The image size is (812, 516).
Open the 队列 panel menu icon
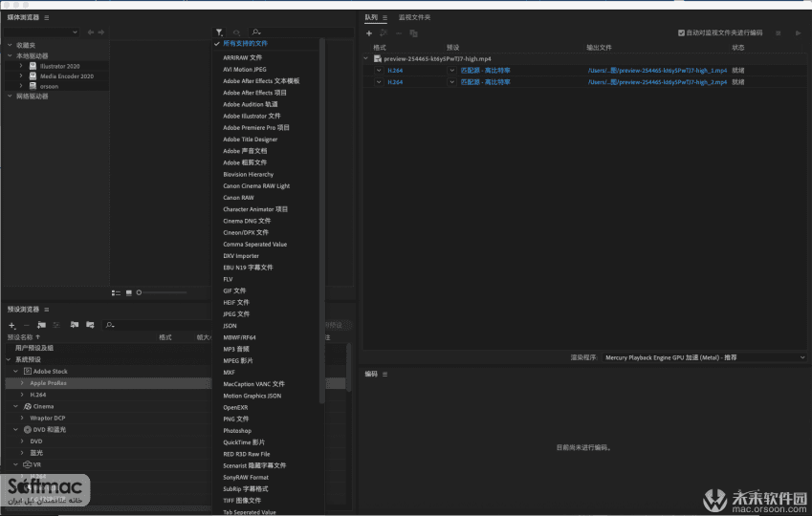384,17
